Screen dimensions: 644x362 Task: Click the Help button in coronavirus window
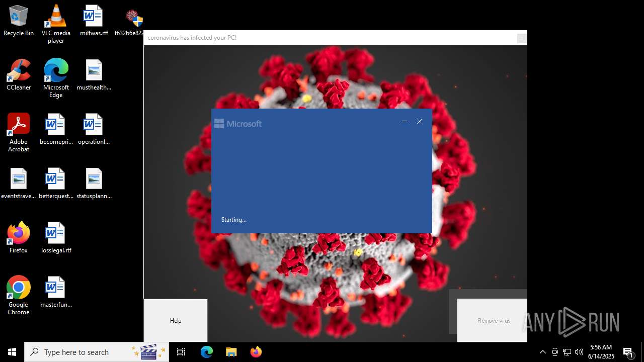pos(176,320)
